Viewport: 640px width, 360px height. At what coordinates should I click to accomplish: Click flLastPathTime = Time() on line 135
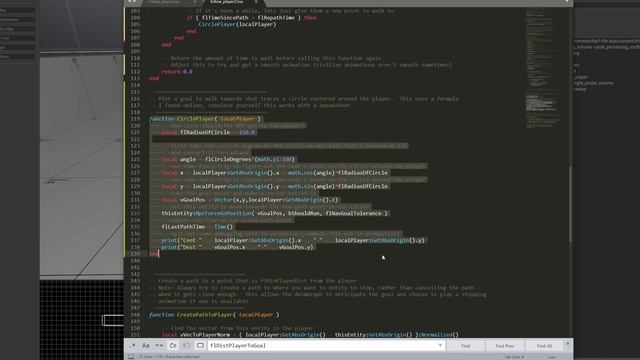point(197,227)
